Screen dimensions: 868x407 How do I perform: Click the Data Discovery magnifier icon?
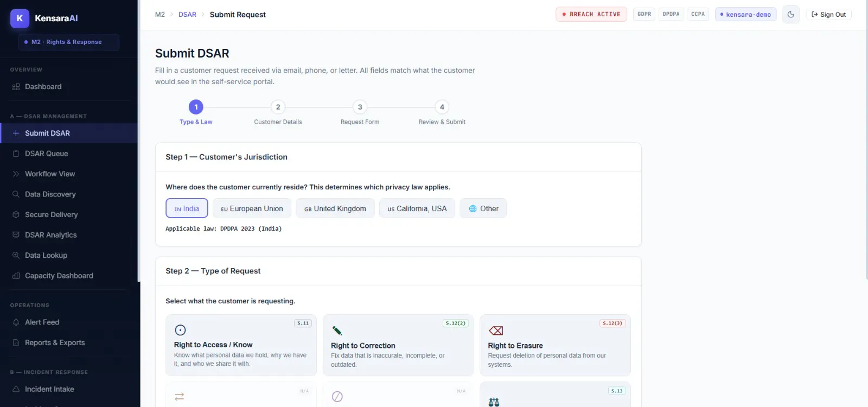16,194
